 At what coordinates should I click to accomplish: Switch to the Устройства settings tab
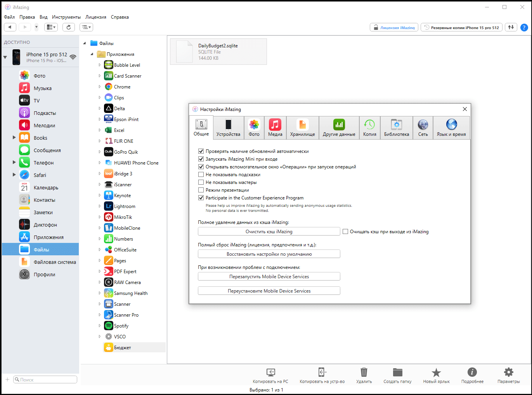click(228, 128)
